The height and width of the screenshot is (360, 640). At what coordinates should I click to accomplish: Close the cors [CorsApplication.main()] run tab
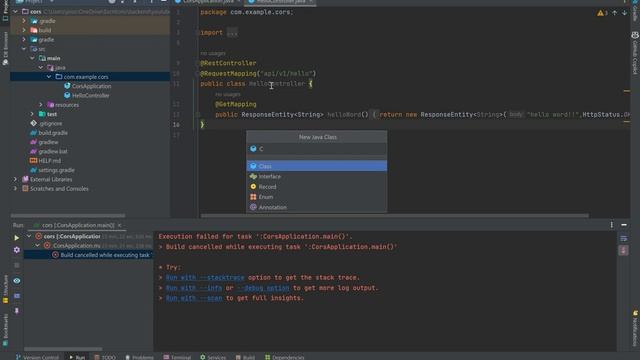tap(120, 225)
